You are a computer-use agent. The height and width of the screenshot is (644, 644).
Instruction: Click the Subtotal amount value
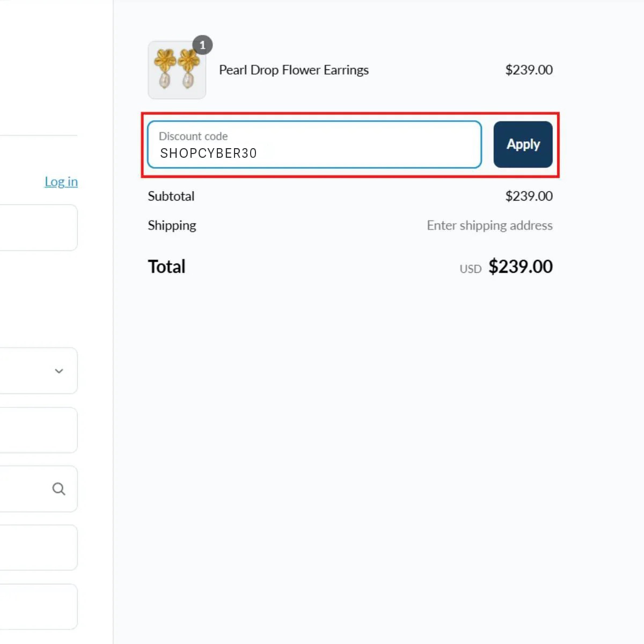tap(529, 196)
